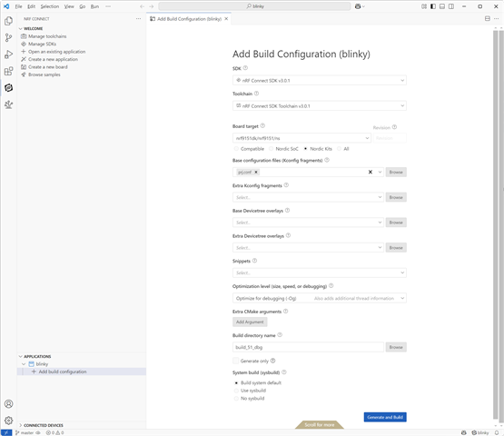Click the SDK help question icon
504x436 pixels.
tap(245, 68)
